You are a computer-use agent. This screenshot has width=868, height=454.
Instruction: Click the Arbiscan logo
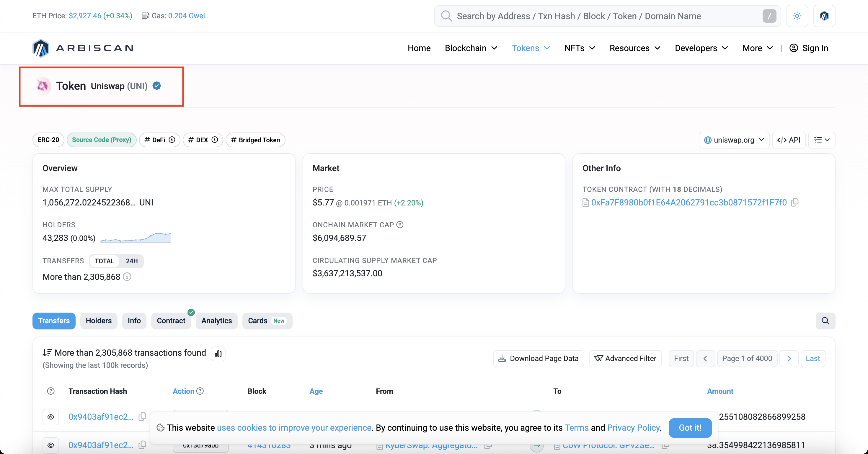(83, 48)
